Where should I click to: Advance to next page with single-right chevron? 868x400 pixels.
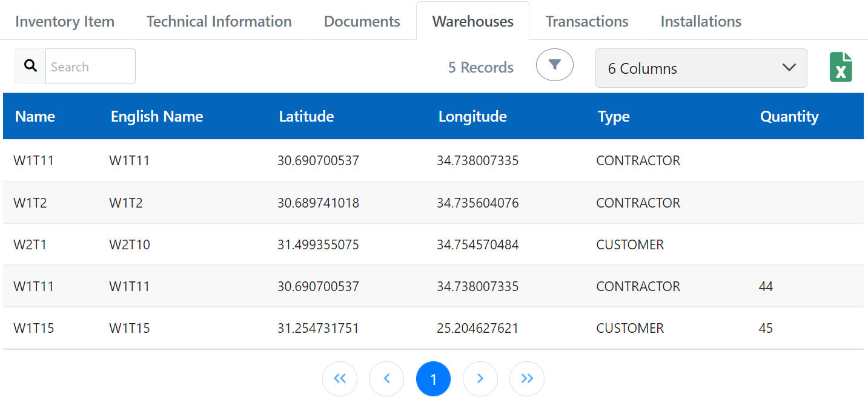click(480, 378)
